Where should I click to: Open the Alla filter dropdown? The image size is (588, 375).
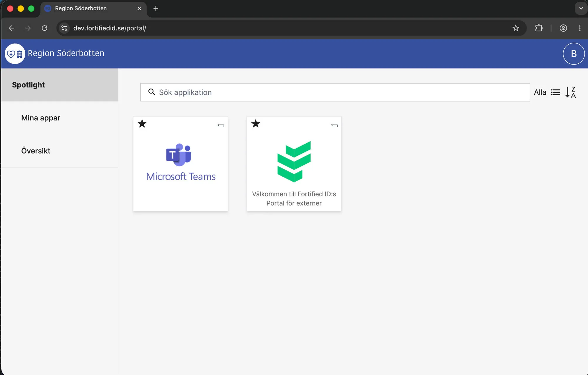coord(540,92)
